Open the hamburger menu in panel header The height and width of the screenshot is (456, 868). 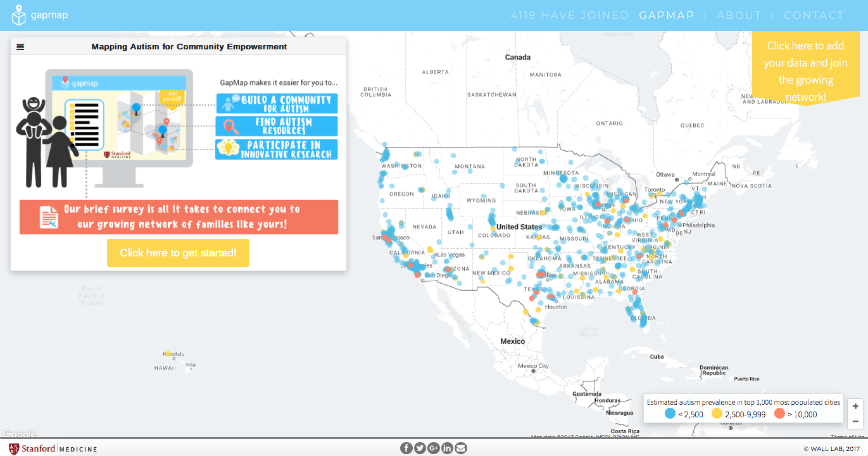point(20,47)
